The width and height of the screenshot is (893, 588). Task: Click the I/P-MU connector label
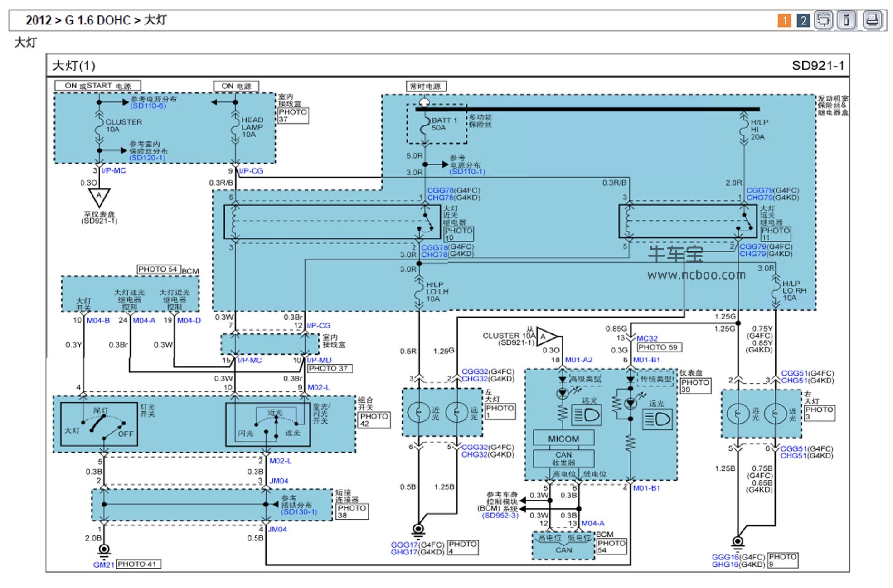coord(320,361)
